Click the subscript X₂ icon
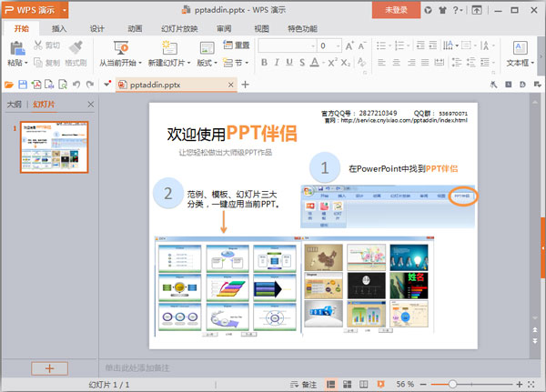546x392 pixels. 345,63
